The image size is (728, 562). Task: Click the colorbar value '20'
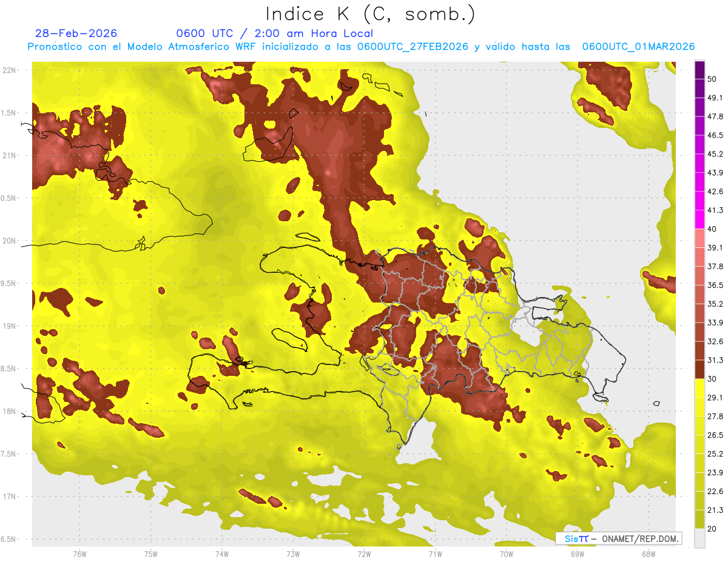coord(712,529)
